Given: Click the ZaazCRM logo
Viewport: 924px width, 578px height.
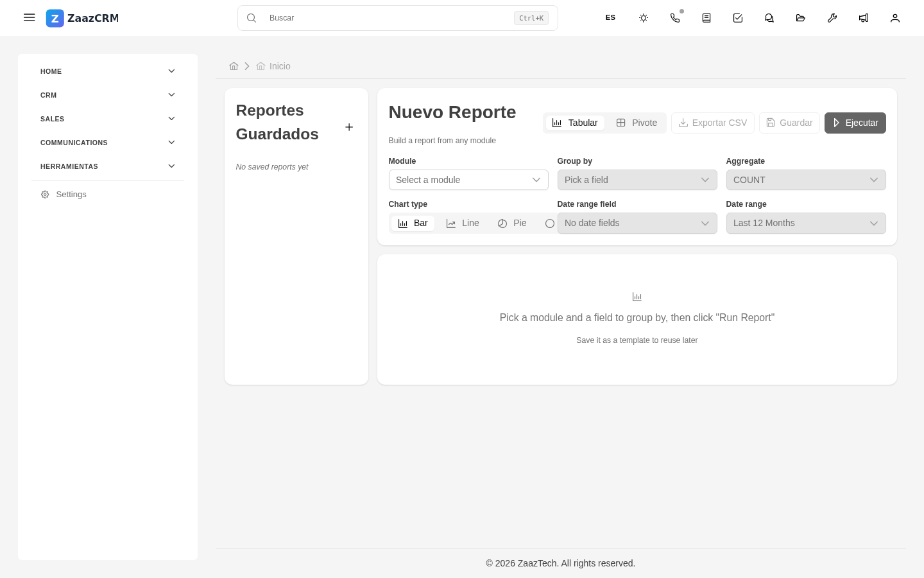Looking at the screenshot, I should 82,18.
